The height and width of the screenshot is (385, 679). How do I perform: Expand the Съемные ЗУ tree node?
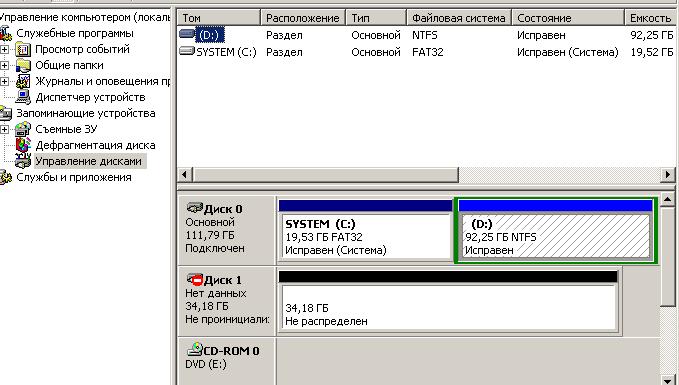point(4,129)
